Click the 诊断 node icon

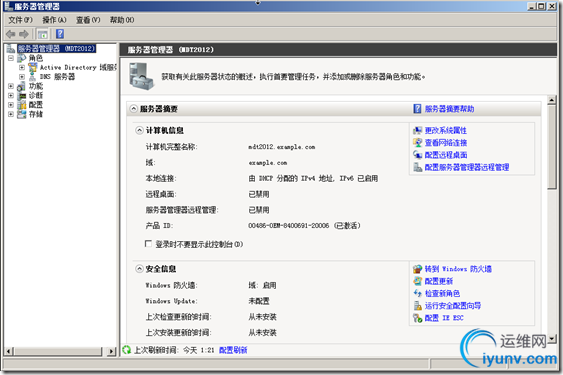pyautogui.click(x=22, y=96)
